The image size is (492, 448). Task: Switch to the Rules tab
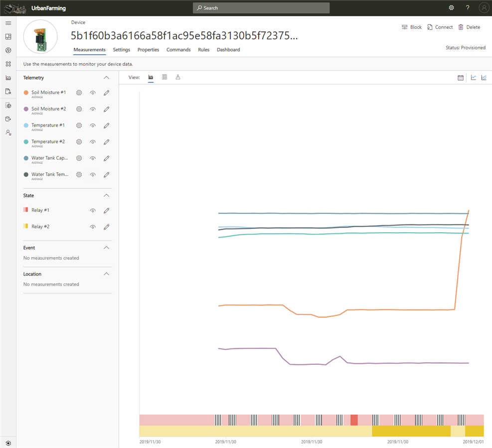203,50
